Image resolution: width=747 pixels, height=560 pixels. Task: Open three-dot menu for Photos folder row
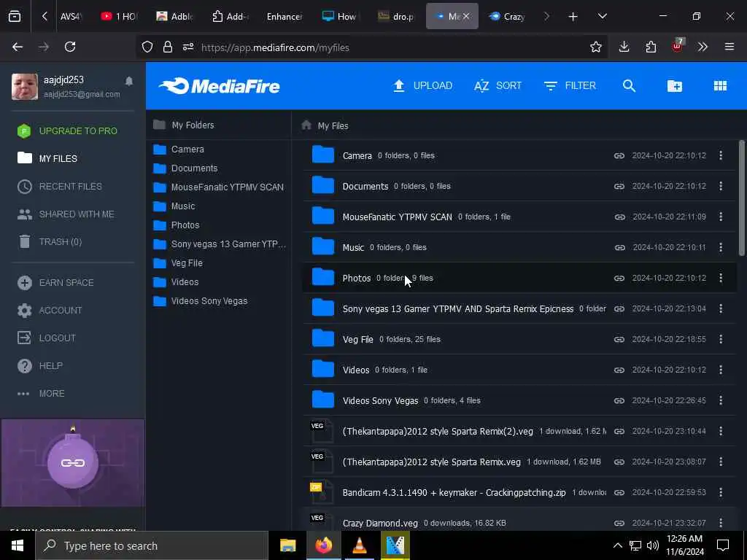pos(720,278)
